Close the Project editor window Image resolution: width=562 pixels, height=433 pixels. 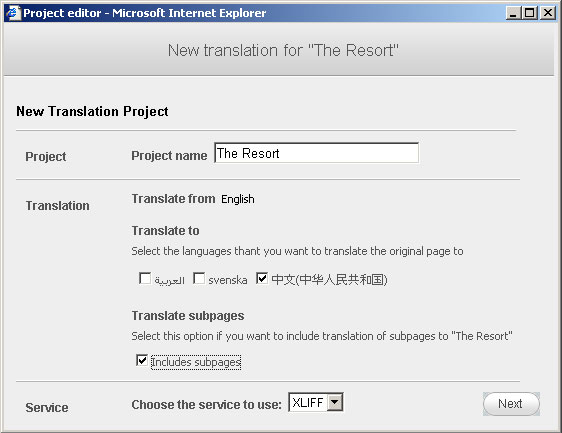click(548, 13)
